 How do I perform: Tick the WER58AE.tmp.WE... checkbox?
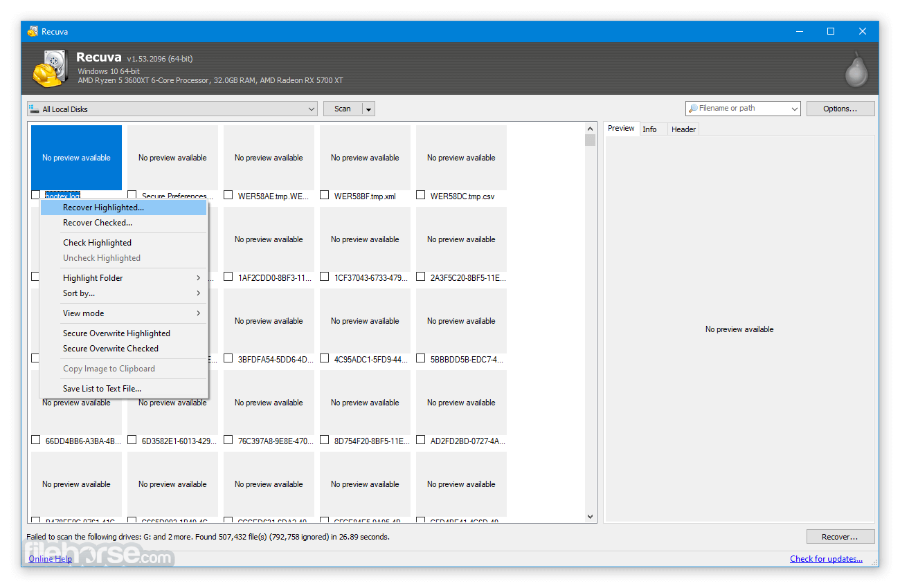pyautogui.click(x=228, y=195)
